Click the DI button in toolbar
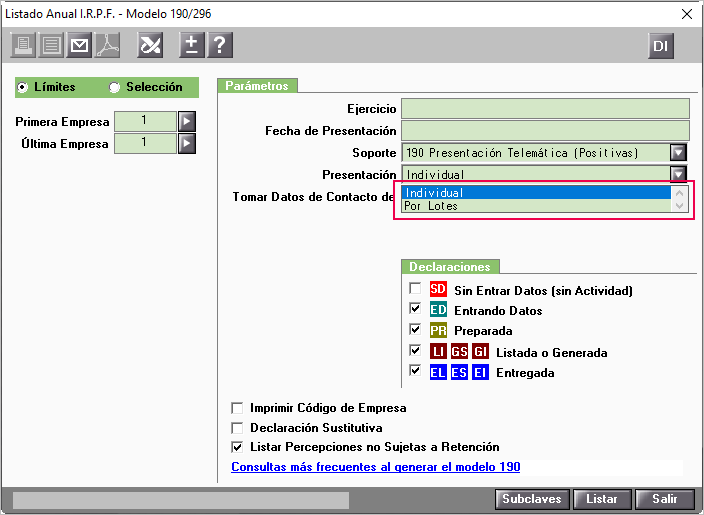This screenshot has height=515, width=704. [661, 46]
